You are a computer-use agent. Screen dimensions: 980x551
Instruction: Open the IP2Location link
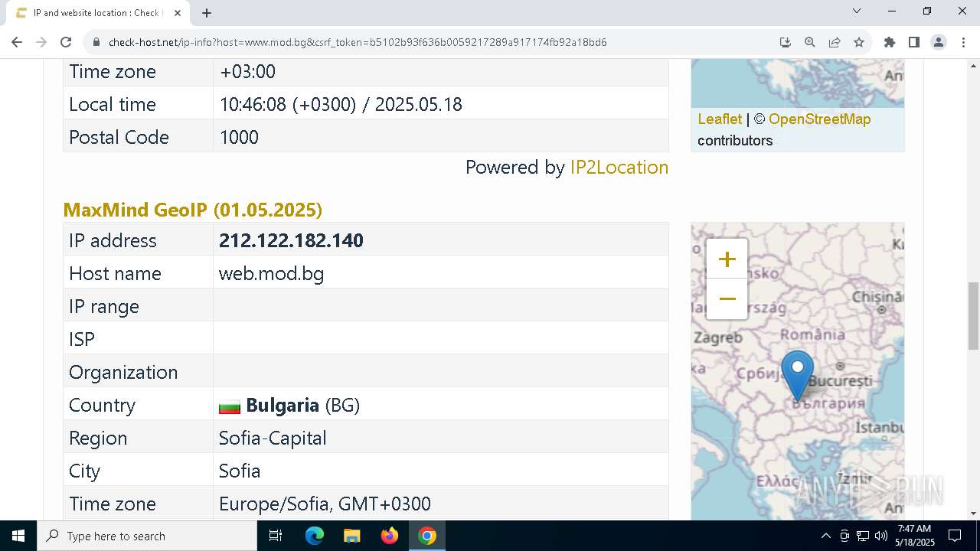pyautogui.click(x=619, y=167)
